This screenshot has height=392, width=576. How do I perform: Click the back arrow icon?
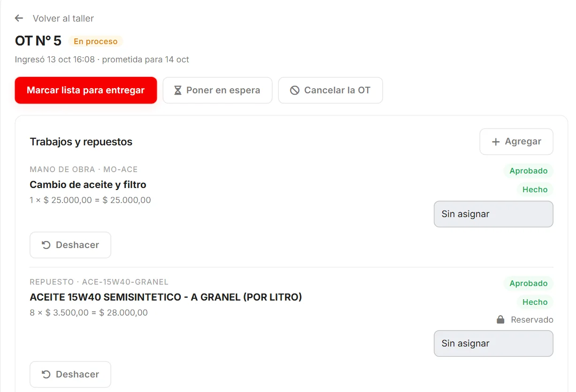19,18
